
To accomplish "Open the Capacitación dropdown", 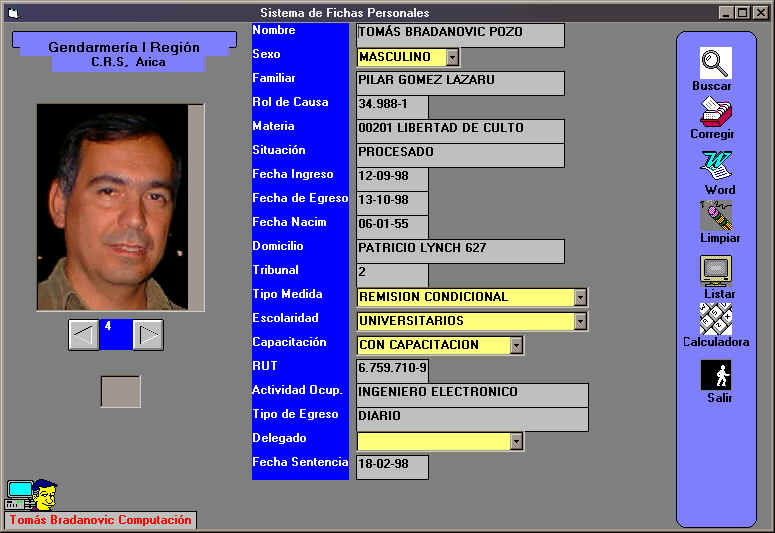I will pyautogui.click(x=516, y=345).
